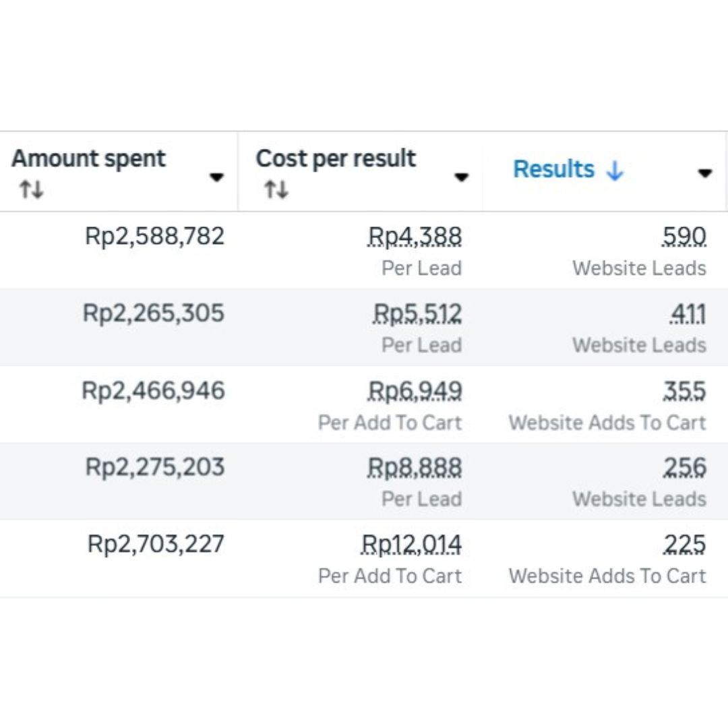Click the Results column header
Screen dimensions: 728x728
[553, 169]
